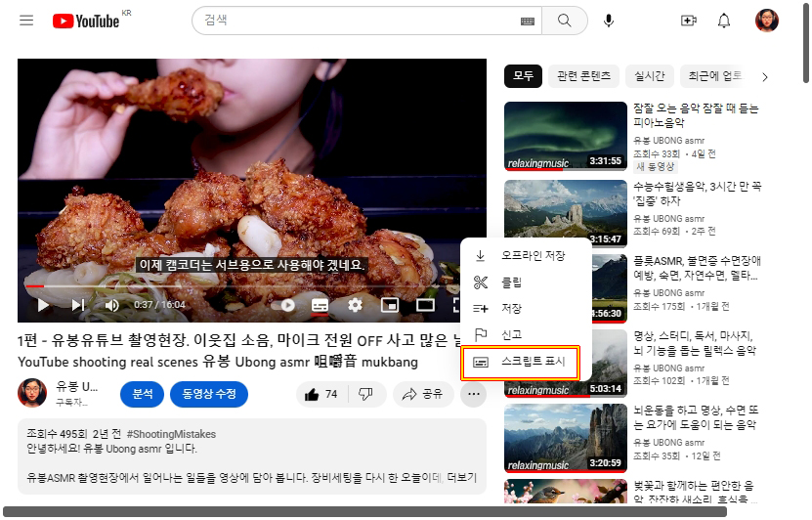Select the 관련 콘텐츠 filter chip
The image size is (812, 520).
(x=583, y=76)
